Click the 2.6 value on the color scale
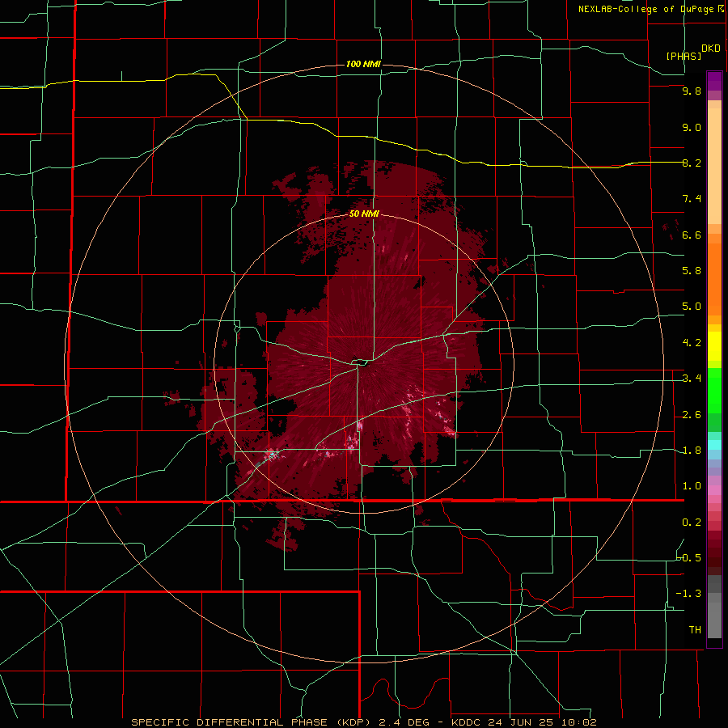The height and width of the screenshot is (728, 728). tap(692, 415)
